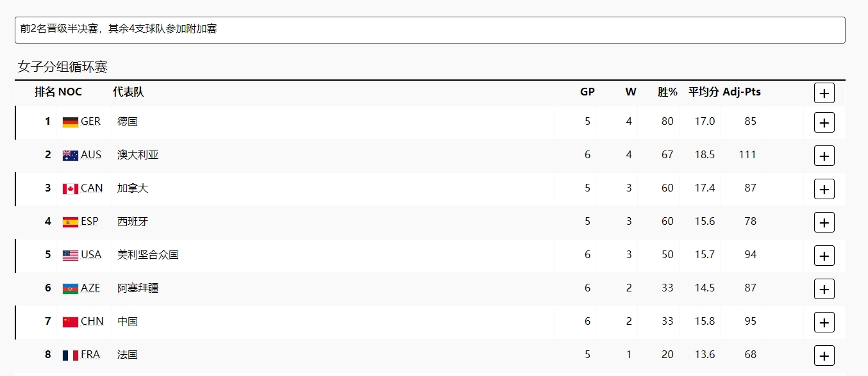Expand Spain row plus button
Image resolution: width=868 pixels, height=376 pixels.
(824, 222)
